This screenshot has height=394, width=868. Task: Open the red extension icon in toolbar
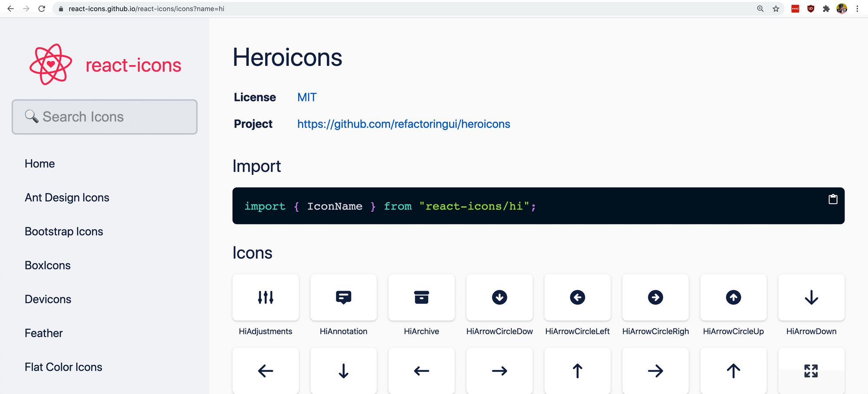coord(795,9)
